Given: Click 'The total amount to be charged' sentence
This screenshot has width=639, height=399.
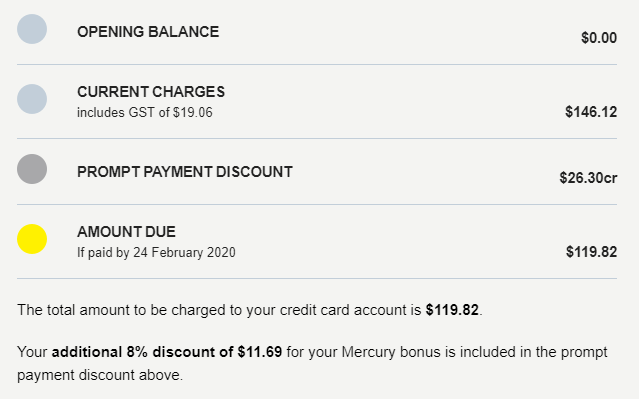Looking at the screenshot, I should [x=249, y=310].
